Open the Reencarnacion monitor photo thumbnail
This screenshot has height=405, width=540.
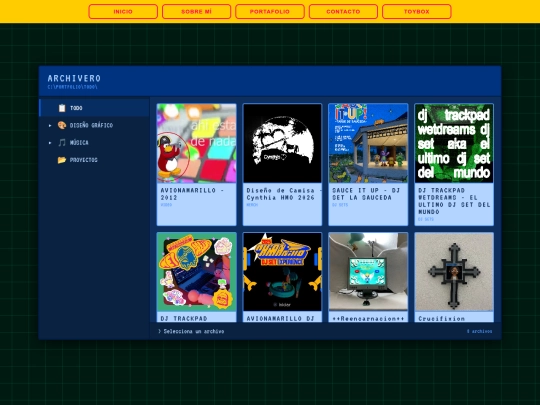[x=368, y=272]
